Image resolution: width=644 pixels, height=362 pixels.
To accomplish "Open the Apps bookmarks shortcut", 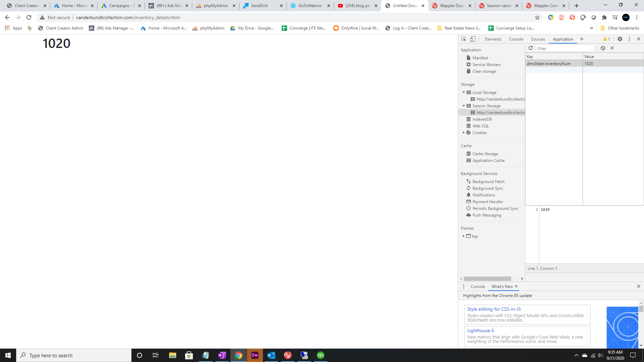I will pos(13,28).
